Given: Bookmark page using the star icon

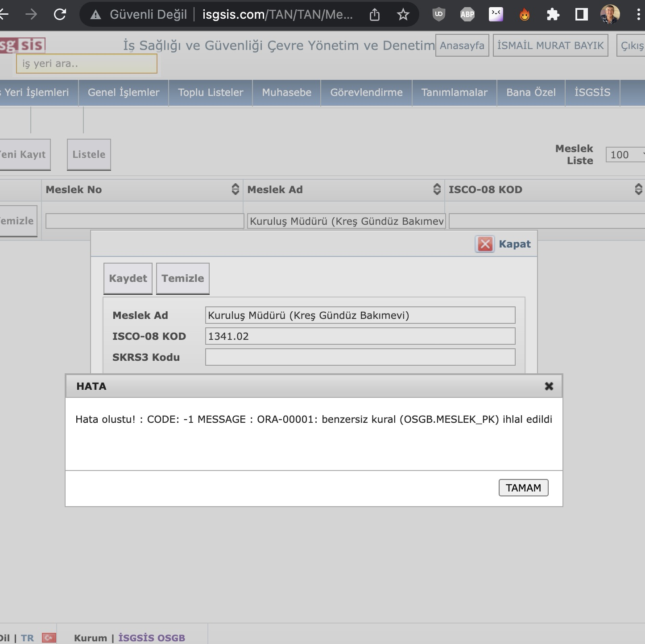Looking at the screenshot, I should click(403, 15).
